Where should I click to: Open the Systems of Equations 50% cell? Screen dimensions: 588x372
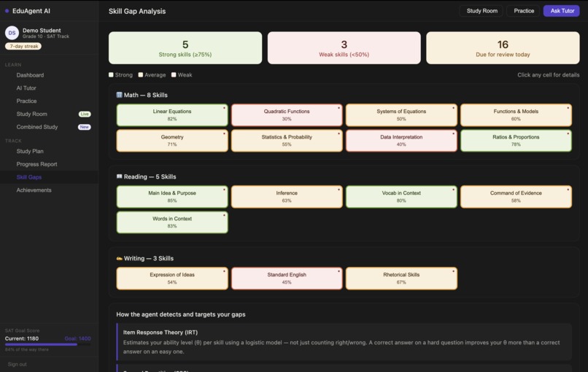click(401, 115)
